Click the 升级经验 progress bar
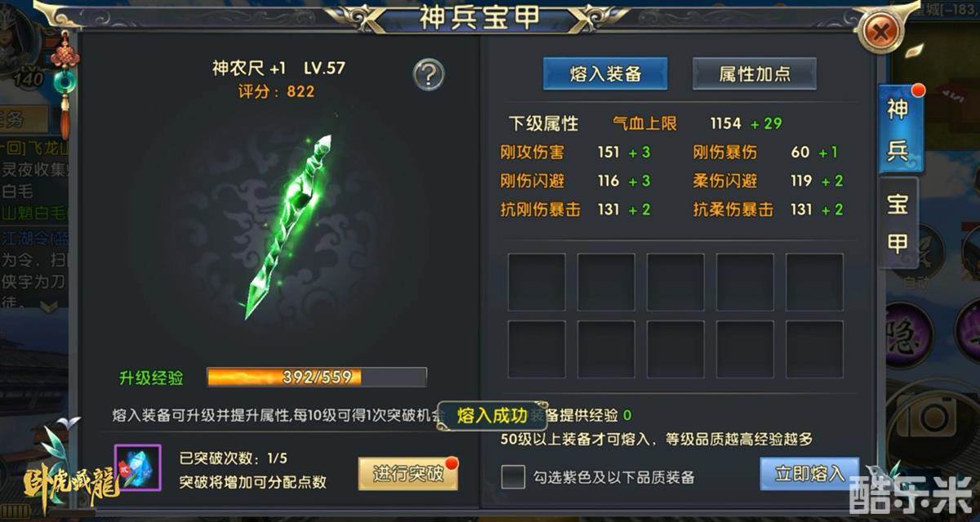 [x=317, y=377]
